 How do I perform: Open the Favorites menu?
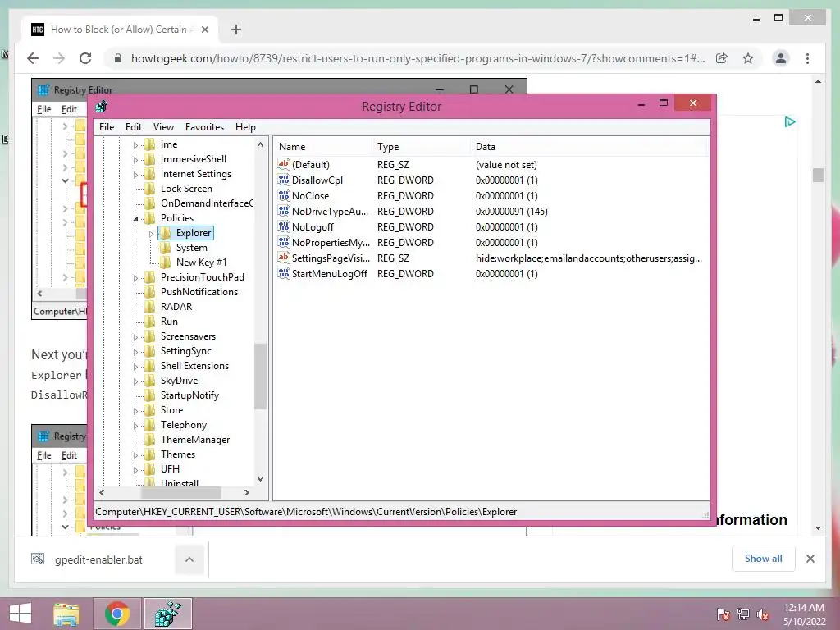pos(204,127)
